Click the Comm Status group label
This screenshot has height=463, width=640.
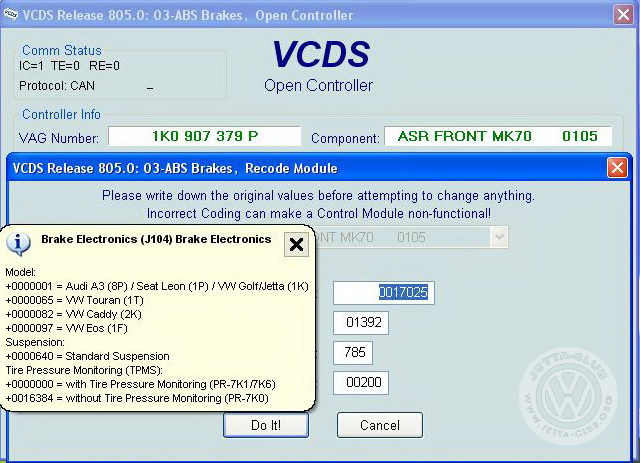click(62, 50)
